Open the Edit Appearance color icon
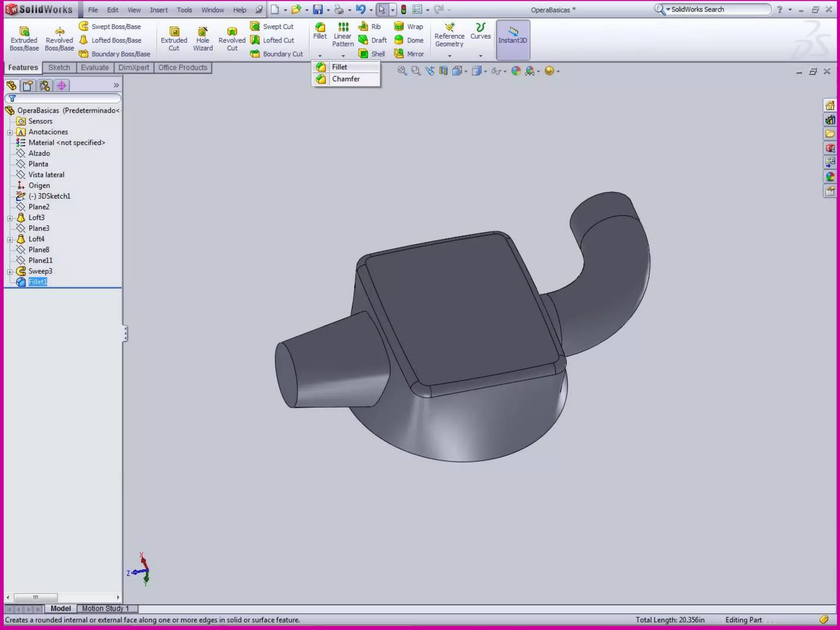 pos(516,71)
